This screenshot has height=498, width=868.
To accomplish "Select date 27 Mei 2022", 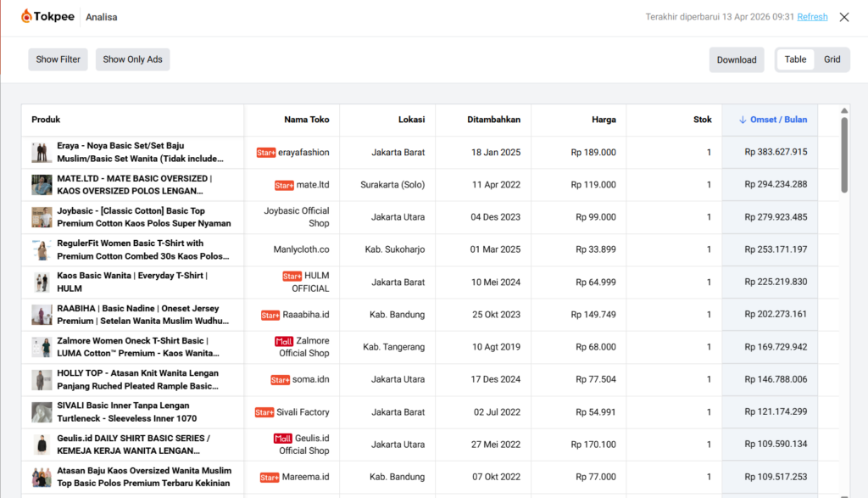I will pos(496,445).
